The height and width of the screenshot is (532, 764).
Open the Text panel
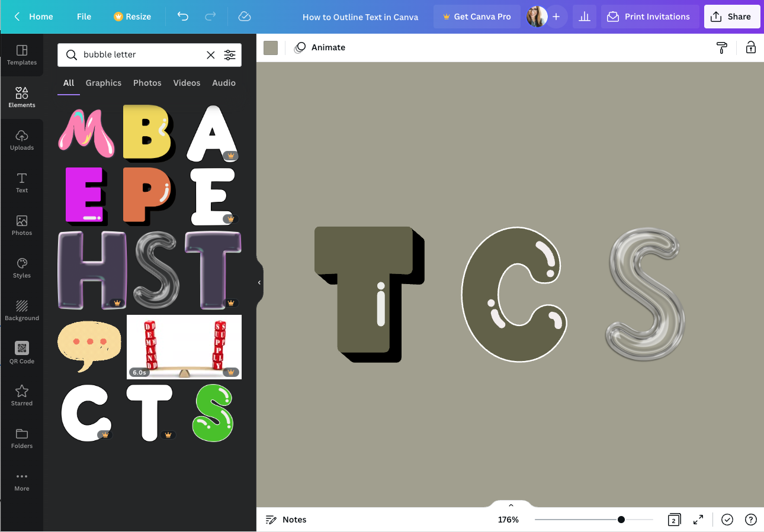pos(22,182)
